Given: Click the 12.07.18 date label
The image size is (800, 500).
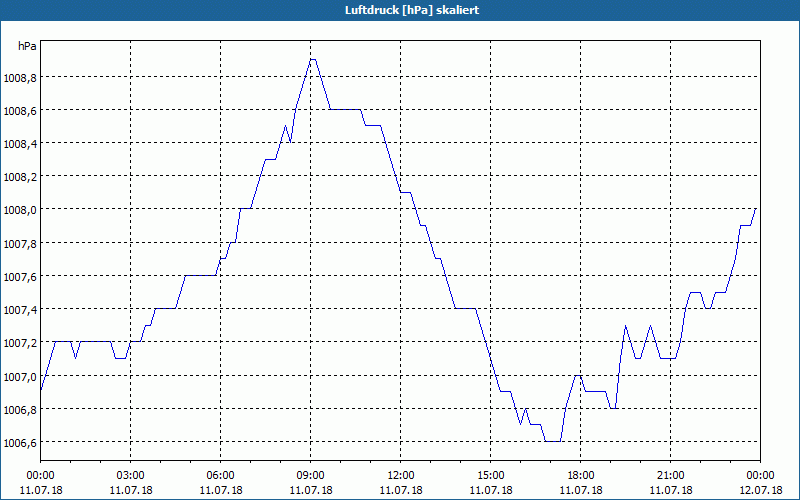Looking at the screenshot, I should click(x=761, y=490).
